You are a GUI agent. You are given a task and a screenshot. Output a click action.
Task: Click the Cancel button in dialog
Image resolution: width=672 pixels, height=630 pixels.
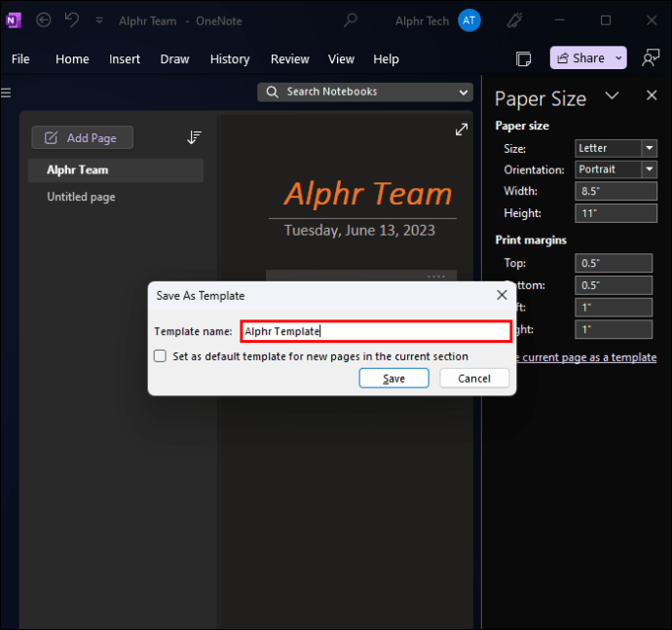(x=474, y=379)
